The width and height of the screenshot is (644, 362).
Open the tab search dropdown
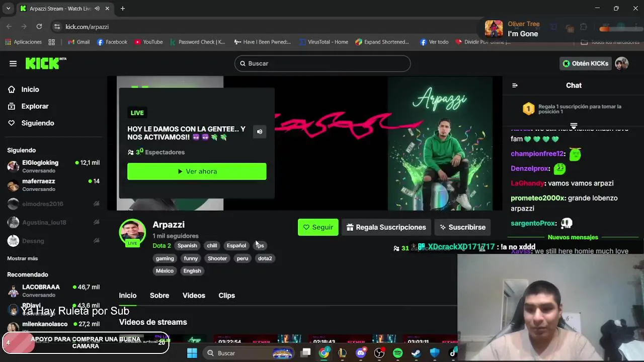pos(8,9)
